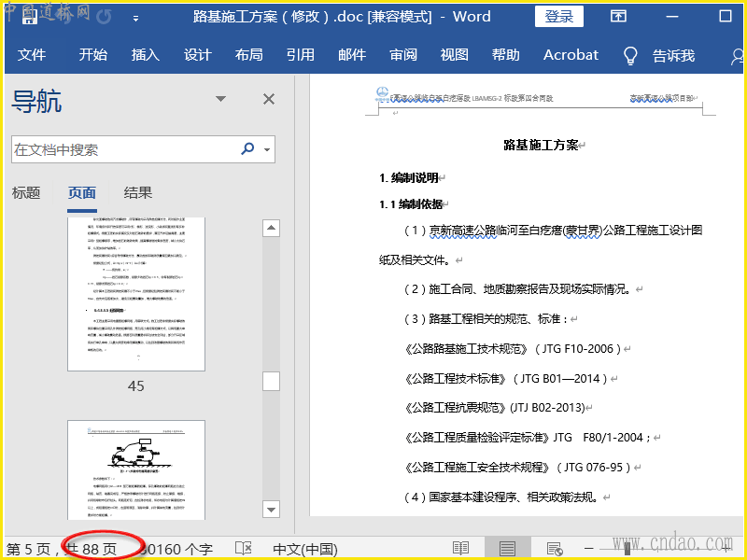Switch to the 视图 ribbon tab
The image size is (747, 560).
(454, 55)
